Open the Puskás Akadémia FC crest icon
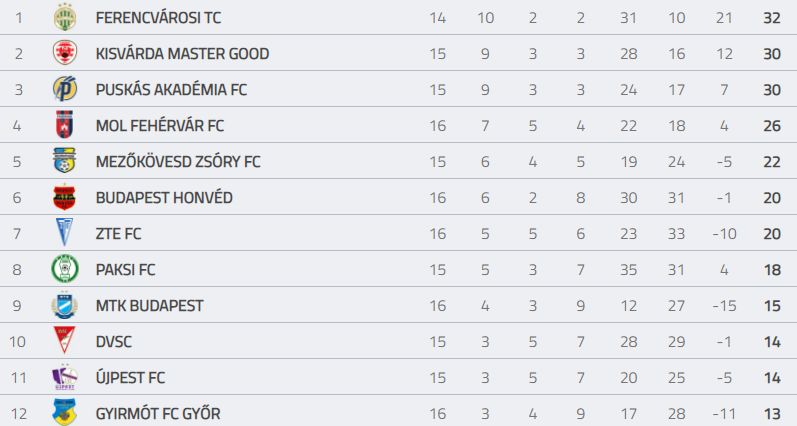Image resolution: width=797 pixels, height=426 pixels. pos(65,89)
